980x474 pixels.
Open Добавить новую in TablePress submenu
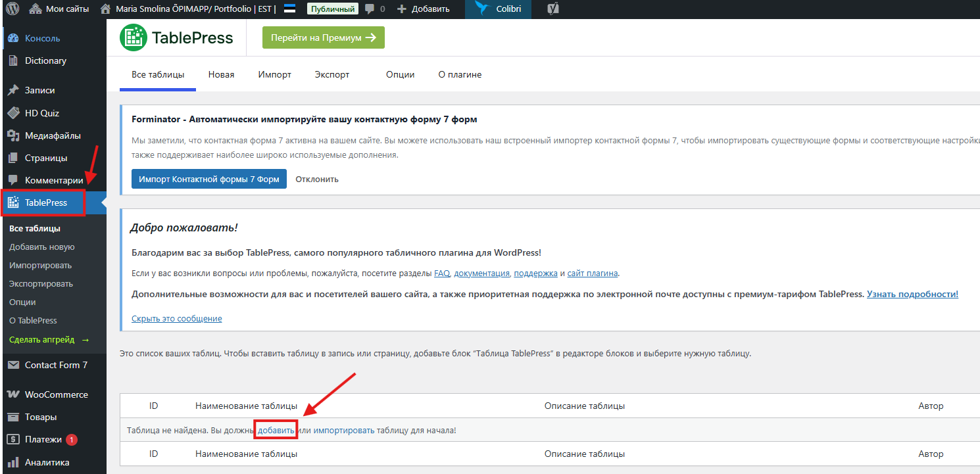(x=42, y=247)
